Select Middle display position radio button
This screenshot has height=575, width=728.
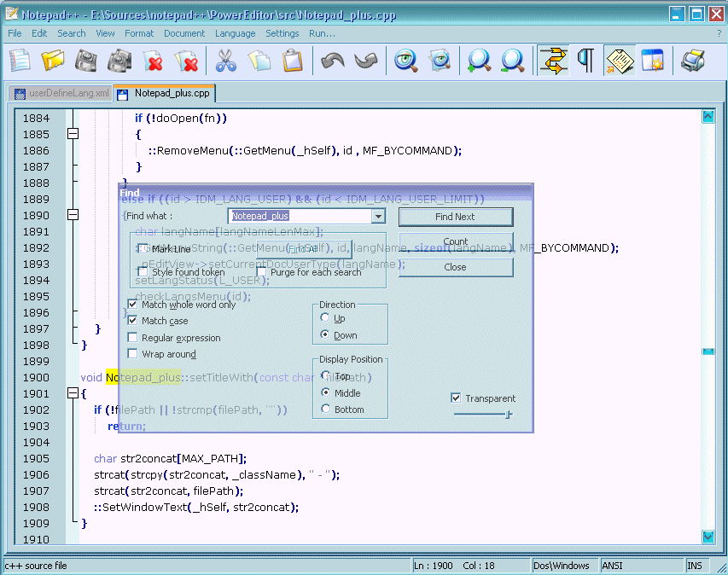click(325, 392)
